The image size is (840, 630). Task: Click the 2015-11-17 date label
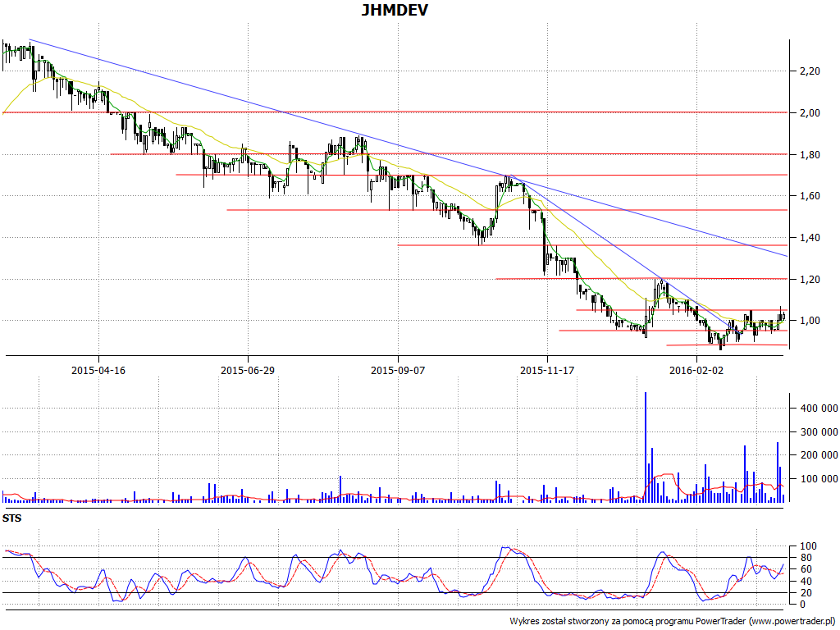pos(547,370)
